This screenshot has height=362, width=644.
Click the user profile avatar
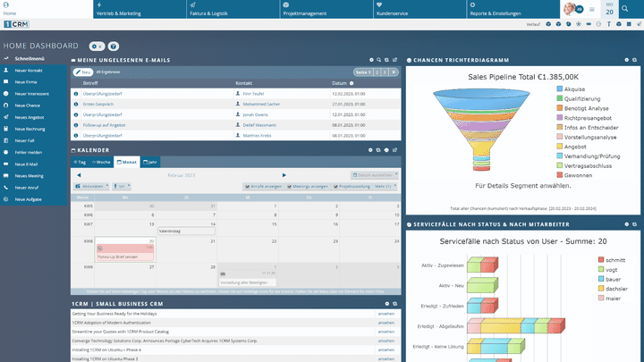tap(569, 9)
